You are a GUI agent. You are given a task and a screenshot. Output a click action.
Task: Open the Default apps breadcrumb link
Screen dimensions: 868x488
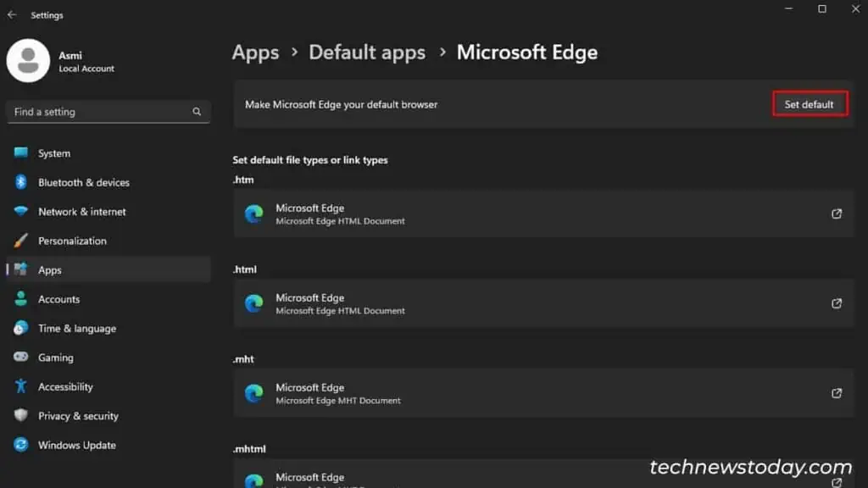coord(366,53)
